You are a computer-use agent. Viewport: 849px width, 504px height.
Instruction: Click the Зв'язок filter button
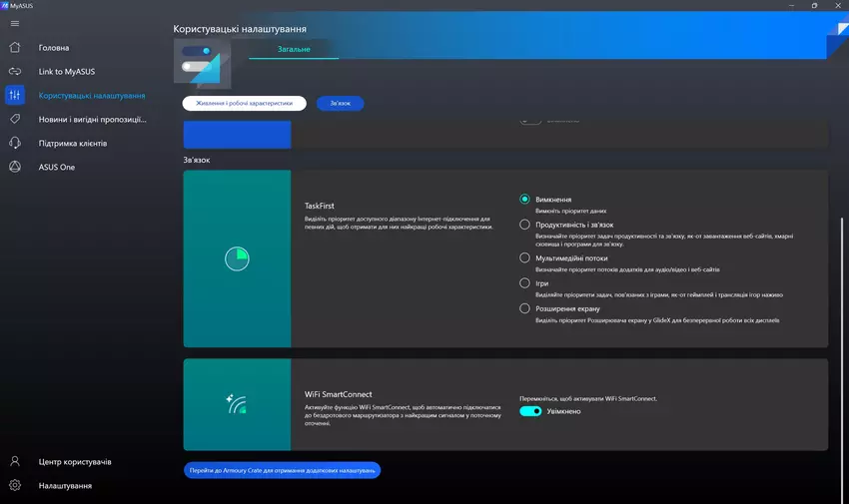[x=340, y=103]
